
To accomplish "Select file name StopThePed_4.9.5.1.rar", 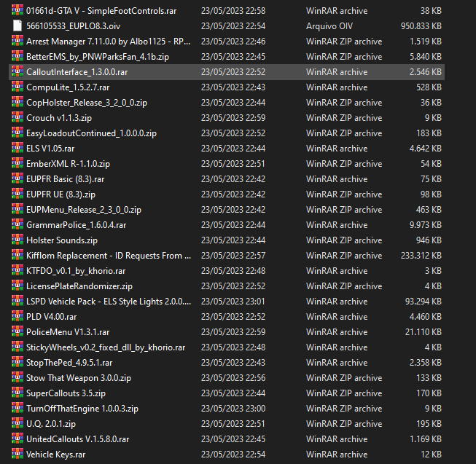I will 69,363.
